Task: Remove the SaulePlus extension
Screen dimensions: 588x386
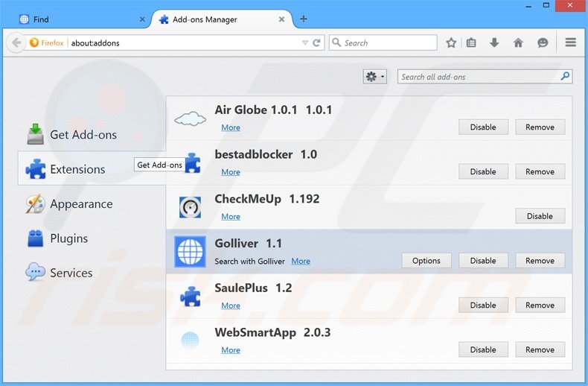Action: (540, 305)
